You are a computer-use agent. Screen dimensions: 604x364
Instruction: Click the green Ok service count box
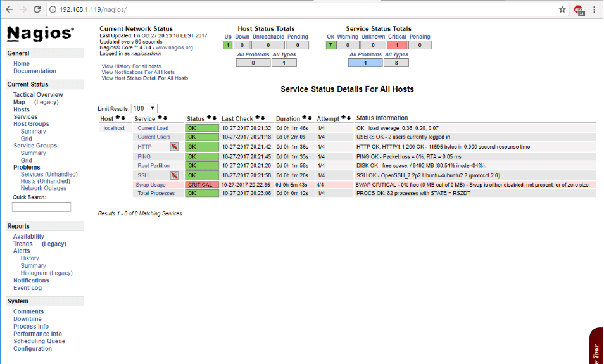[330, 45]
